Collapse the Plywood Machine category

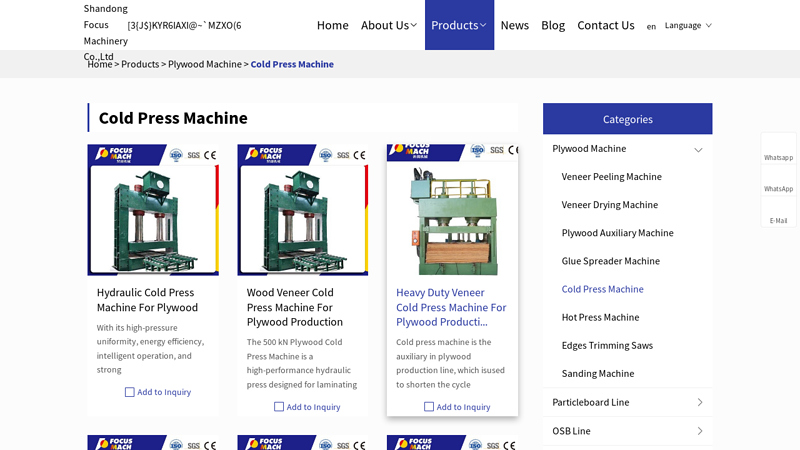(698, 149)
